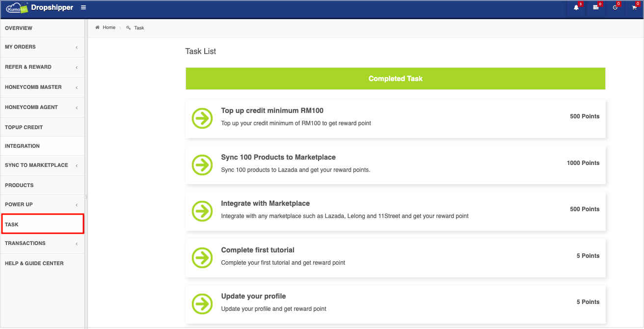
Task: Expand the Transactions sidebar section
Action: (x=42, y=244)
